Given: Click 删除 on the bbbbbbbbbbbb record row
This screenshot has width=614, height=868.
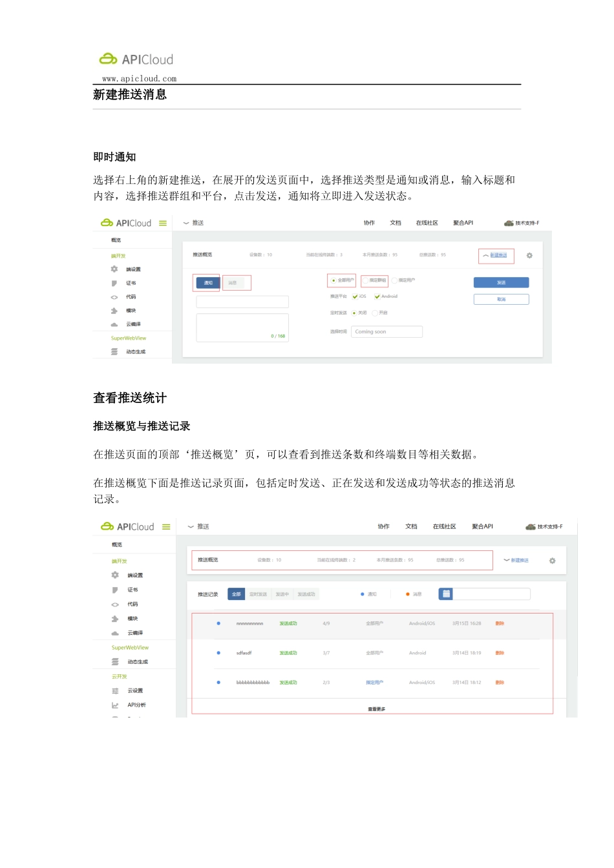Looking at the screenshot, I should [x=500, y=683].
